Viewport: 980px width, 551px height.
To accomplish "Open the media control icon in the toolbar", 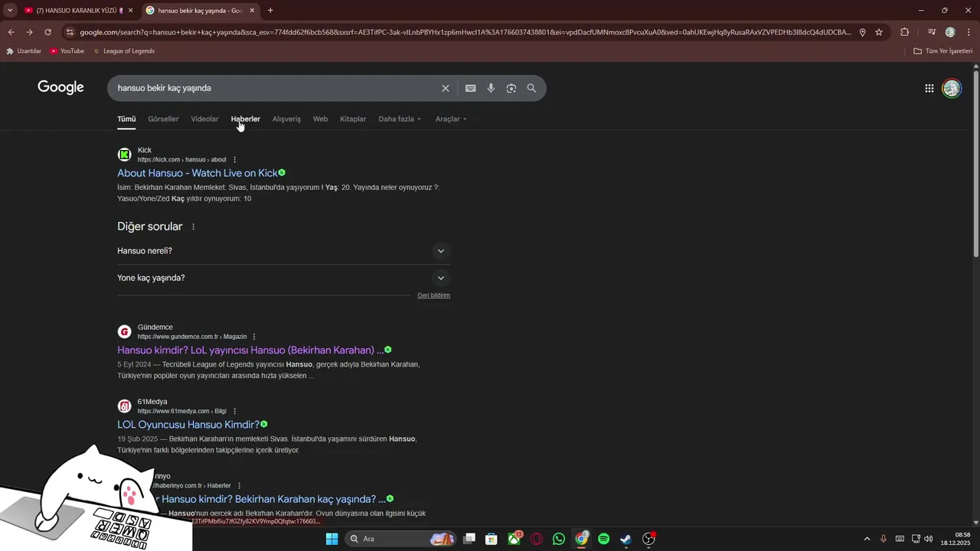I will tap(932, 32).
